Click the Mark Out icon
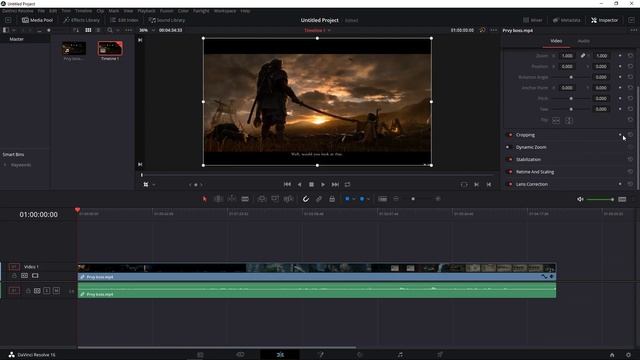This screenshot has width=640, height=360. tap(489, 184)
